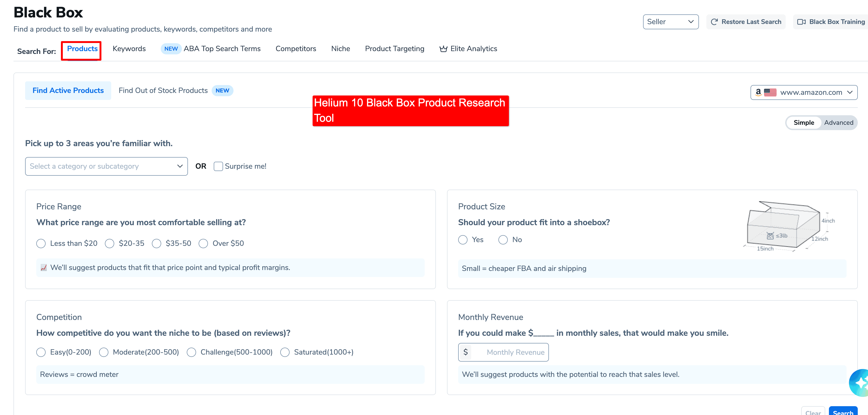Select Yes for shoebox fit
This screenshot has height=415, width=868.
point(463,240)
